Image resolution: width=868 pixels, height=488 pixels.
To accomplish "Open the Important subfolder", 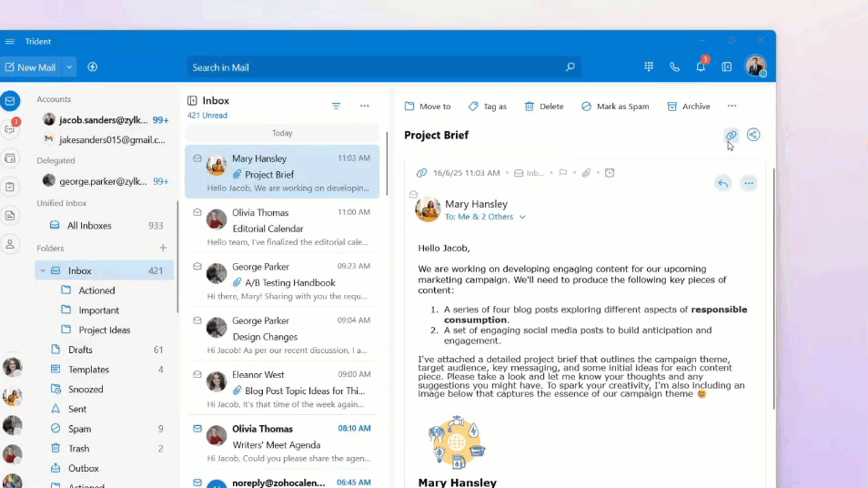I will 98,310.
